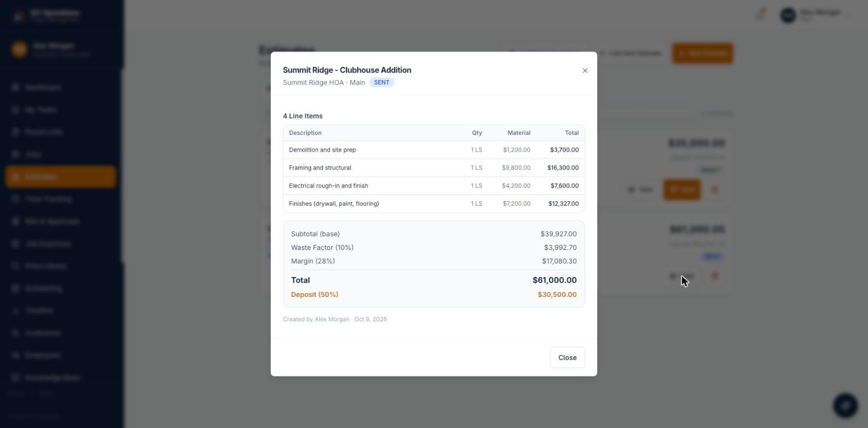This screenshot has height=428, width=868.
Task: Click the Waste Factor (10%) label
Action: click(322, 248)
